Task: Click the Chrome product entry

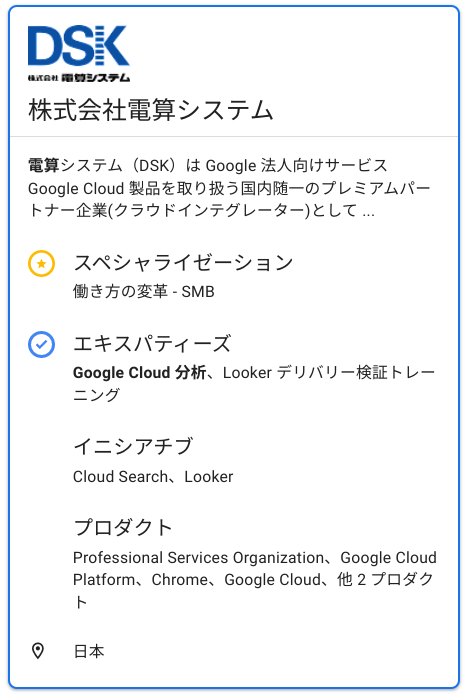Action: tap(180, 579)
